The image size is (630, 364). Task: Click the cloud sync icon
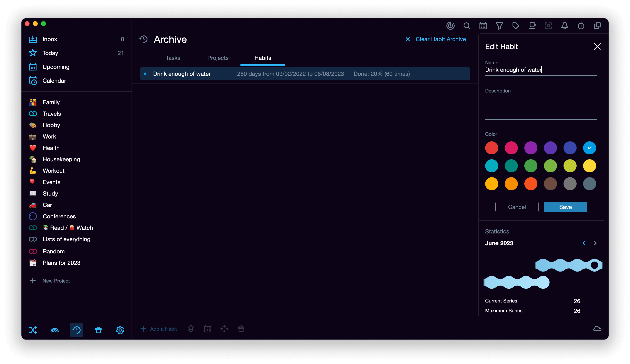tap(597, 329)
